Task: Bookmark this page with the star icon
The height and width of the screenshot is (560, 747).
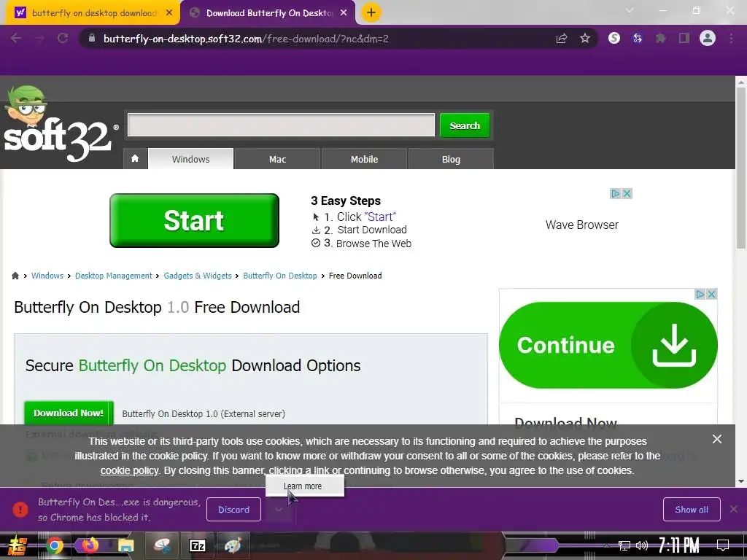Action: pyautogui.click(x=585, y=39)
